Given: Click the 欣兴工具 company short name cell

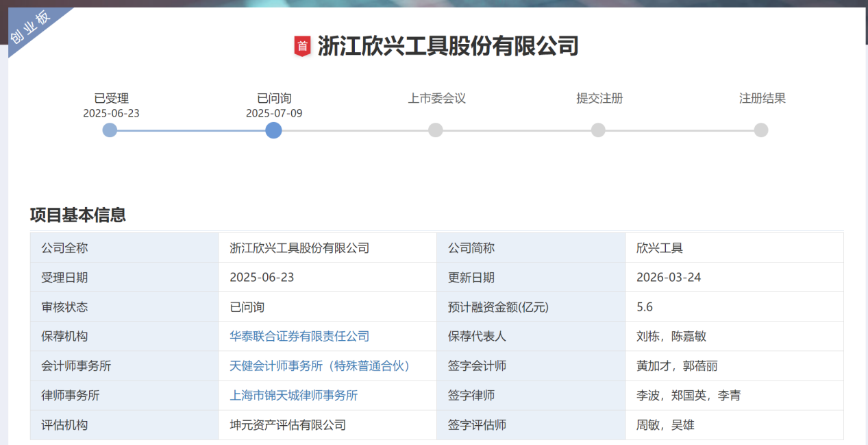Looking at the screenshot, I should tap(660, 248).
